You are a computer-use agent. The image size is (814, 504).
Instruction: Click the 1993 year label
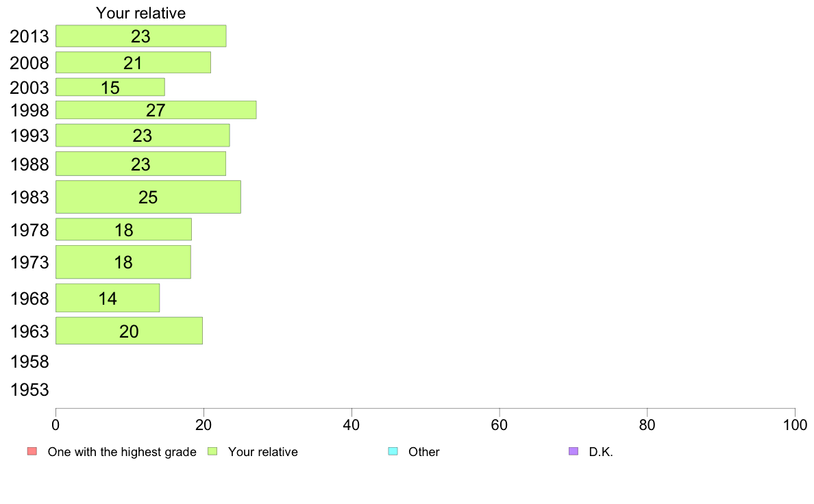click(x=29, y=136)
